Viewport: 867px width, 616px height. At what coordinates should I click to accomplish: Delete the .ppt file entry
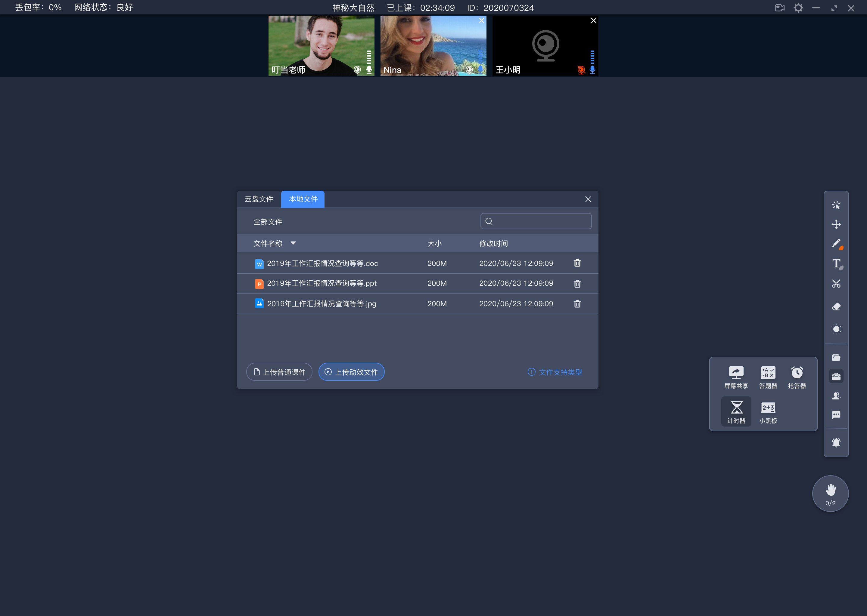[577, 283]
